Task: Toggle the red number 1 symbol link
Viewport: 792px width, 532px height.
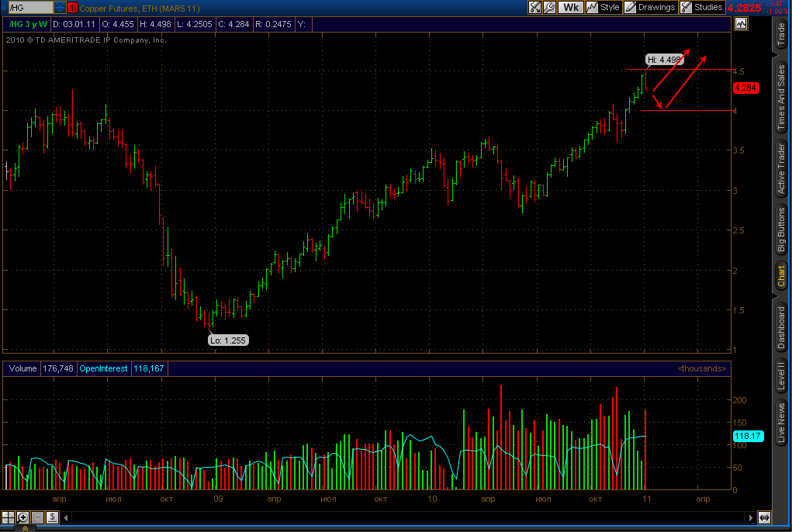Action: point(73,8)
